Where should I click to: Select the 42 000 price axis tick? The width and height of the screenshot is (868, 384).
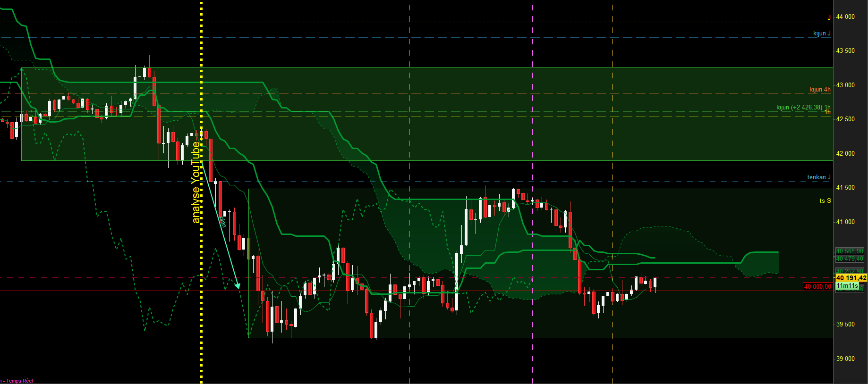point(845,153)
